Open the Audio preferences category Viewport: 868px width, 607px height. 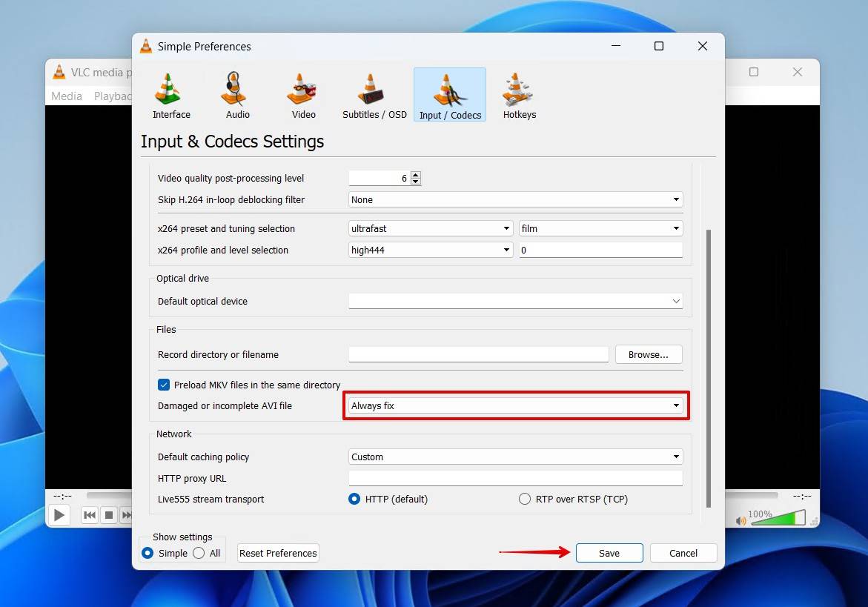(237, 96)
